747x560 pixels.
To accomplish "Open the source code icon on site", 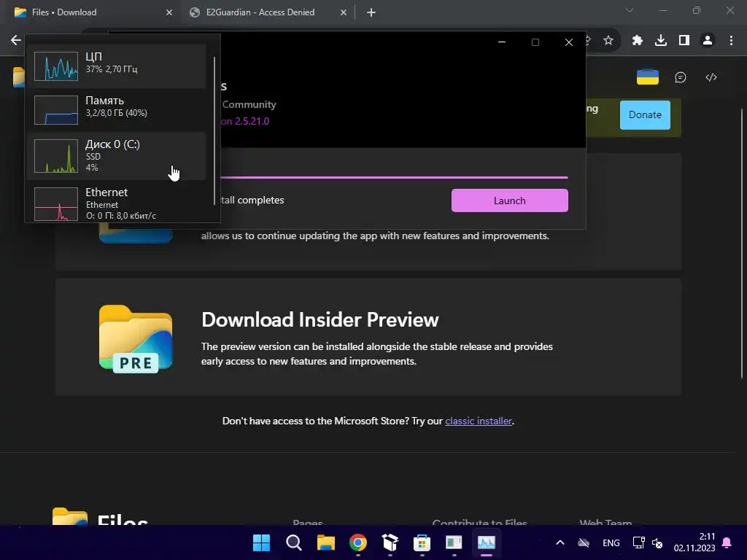I will click(711, 77).
